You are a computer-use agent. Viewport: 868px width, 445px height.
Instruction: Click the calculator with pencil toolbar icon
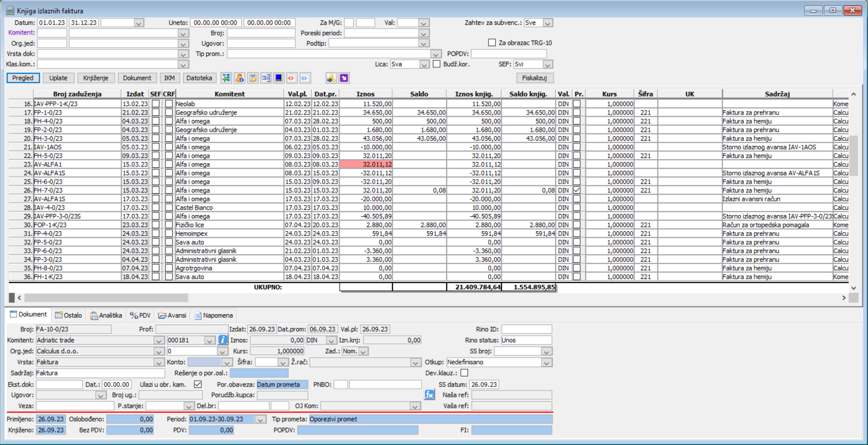[253, 78]
